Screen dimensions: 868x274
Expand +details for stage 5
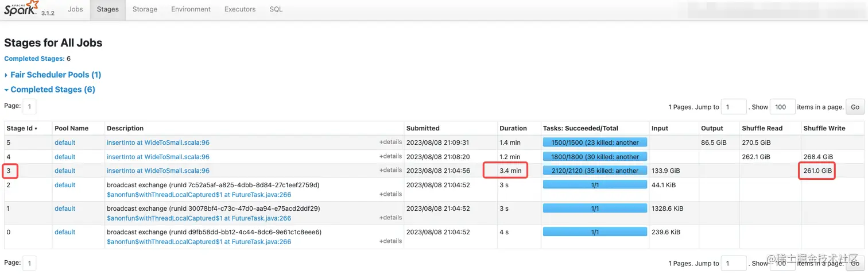[x=390, y=142]
